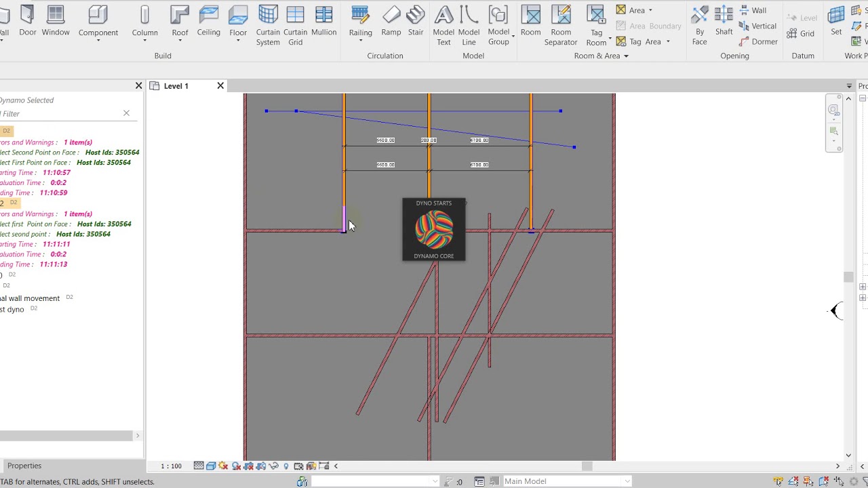This screenshot has height=488, width=868.
Task: Select the Door tool
Action: tap(28, 22)
